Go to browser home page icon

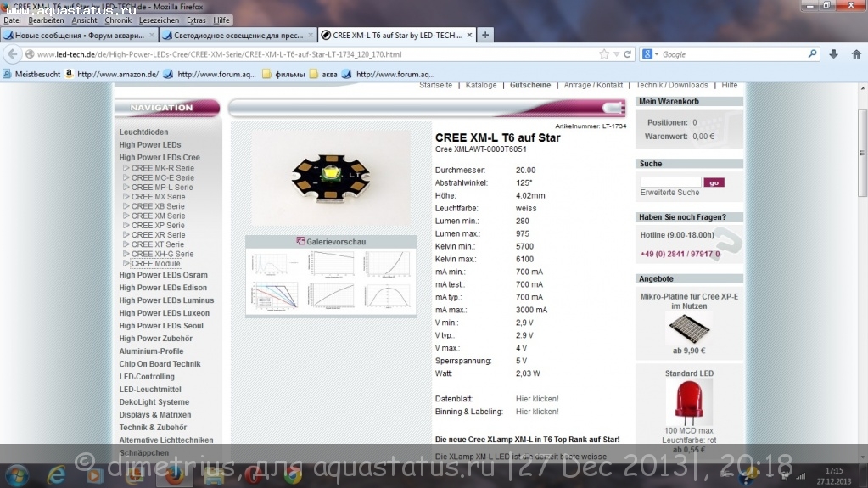pyautogui.click(x=856, y=54)
